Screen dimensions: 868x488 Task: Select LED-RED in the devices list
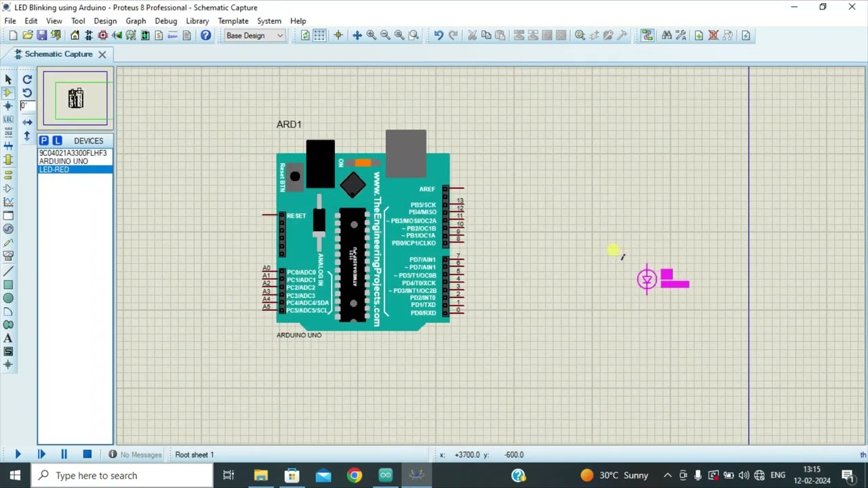point(75,169)
